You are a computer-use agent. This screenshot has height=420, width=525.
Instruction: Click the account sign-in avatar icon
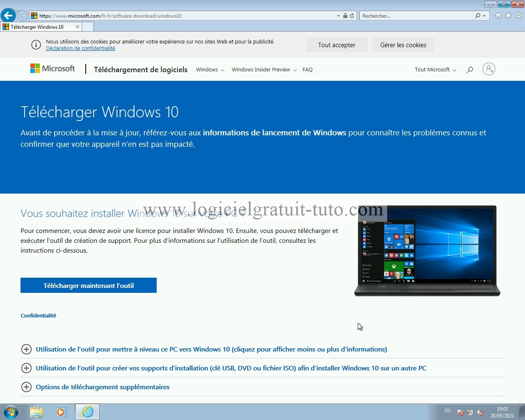pos(489,69)
